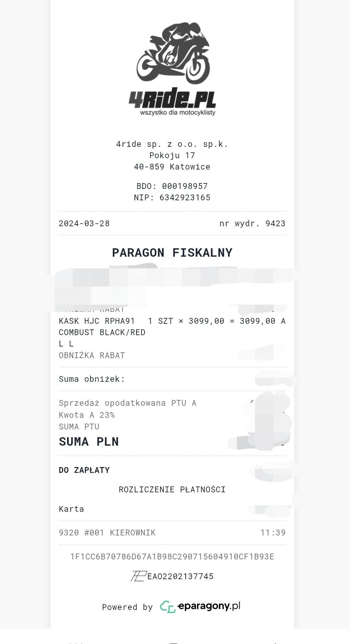Screen dimensions: 350x644
Task: Click the receipt hash code 1F1CC6B7…
Action: point(172,556)
